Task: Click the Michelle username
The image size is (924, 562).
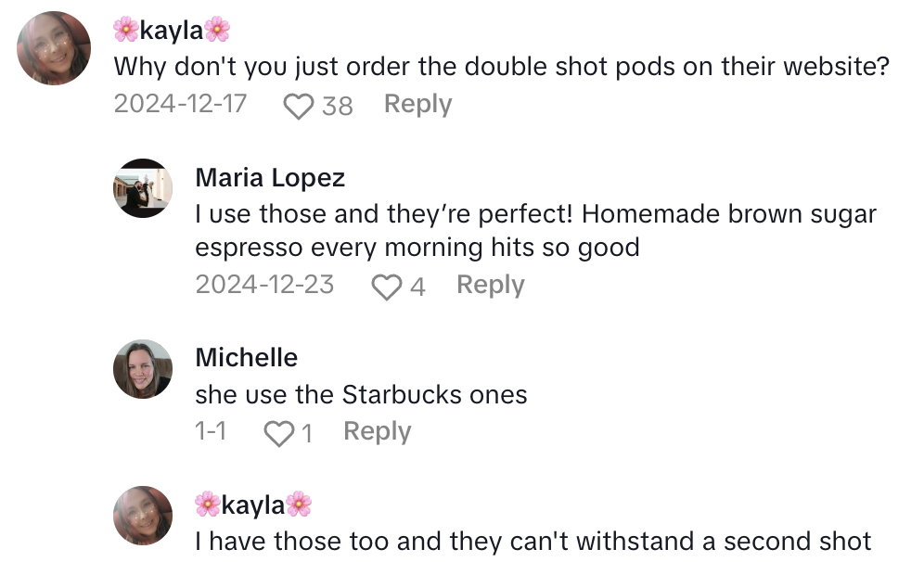Action: (x=247, y=357)
